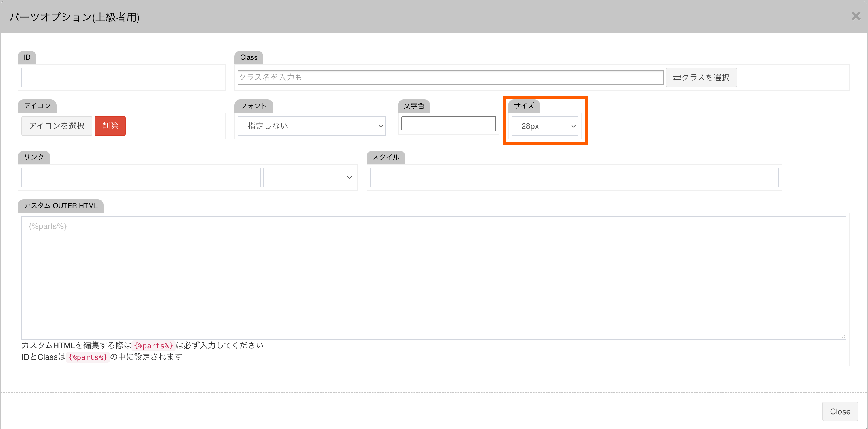The image size is (868, 429).
Task: Click the パーツオプション(上級者用) dialog title
Action: click(74, 17)
